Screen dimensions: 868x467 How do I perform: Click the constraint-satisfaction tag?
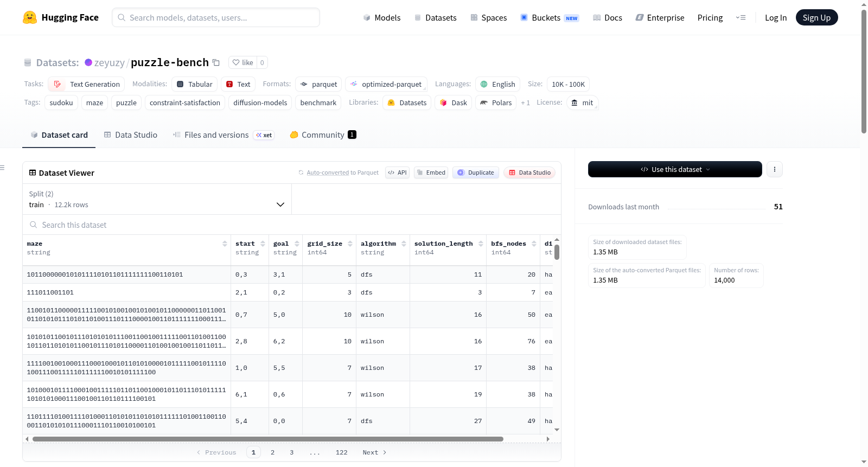click(185, 103)
